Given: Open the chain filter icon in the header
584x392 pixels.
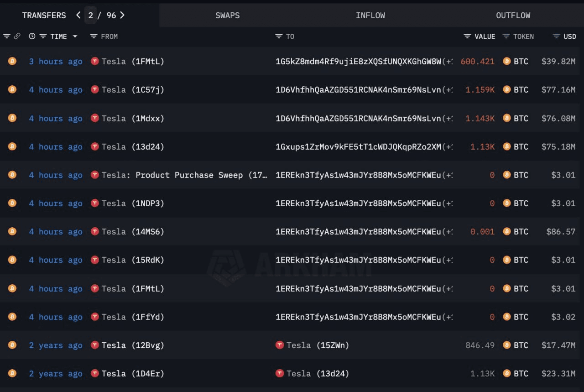Looking at the screenshot, I should (x=6, y=36).
